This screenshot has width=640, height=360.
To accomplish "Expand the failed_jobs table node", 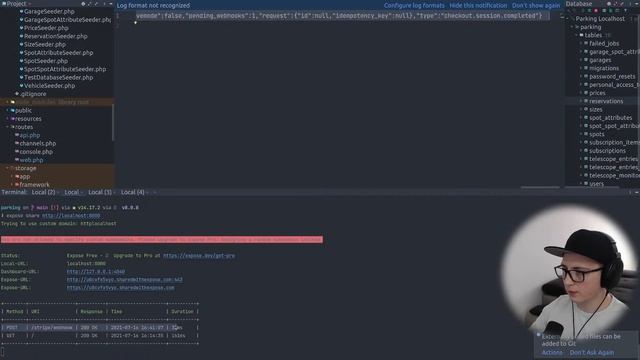I will tap(581, 43).
